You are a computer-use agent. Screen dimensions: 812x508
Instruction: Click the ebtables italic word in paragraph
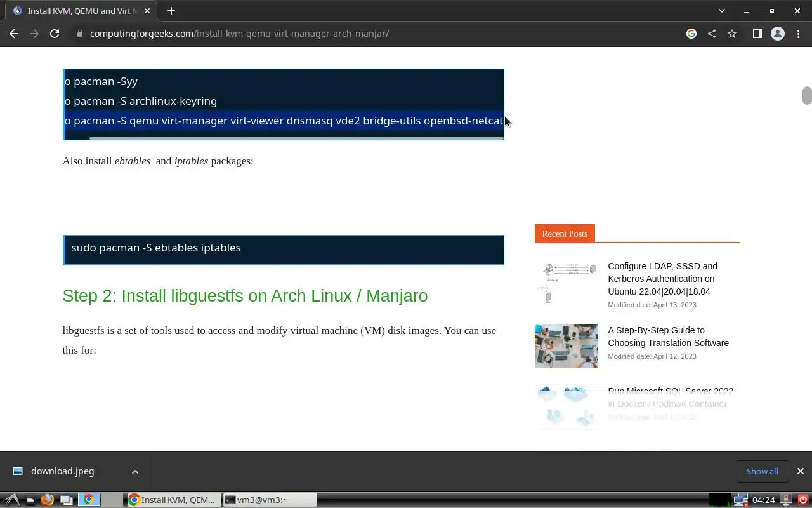pyautogui.click(x=133, y=161)
